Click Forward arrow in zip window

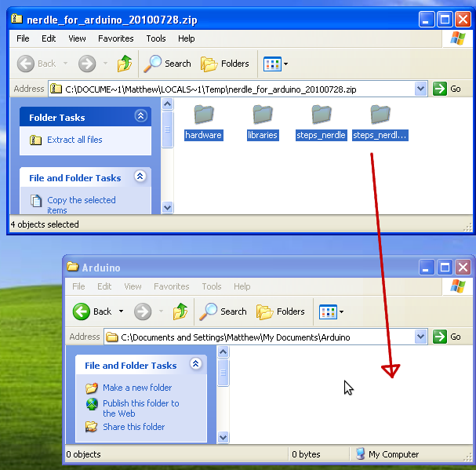[87, 64]
